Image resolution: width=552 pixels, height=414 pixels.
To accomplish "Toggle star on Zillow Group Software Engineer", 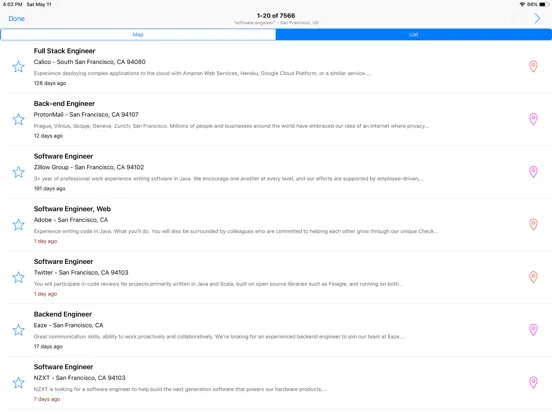I will (x=18, y=172).
